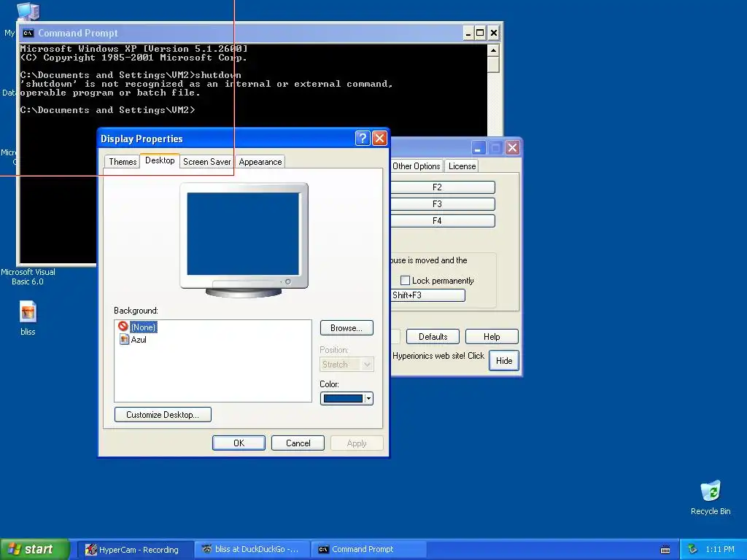Open the License tab in HyperCam

pos(462,166)
